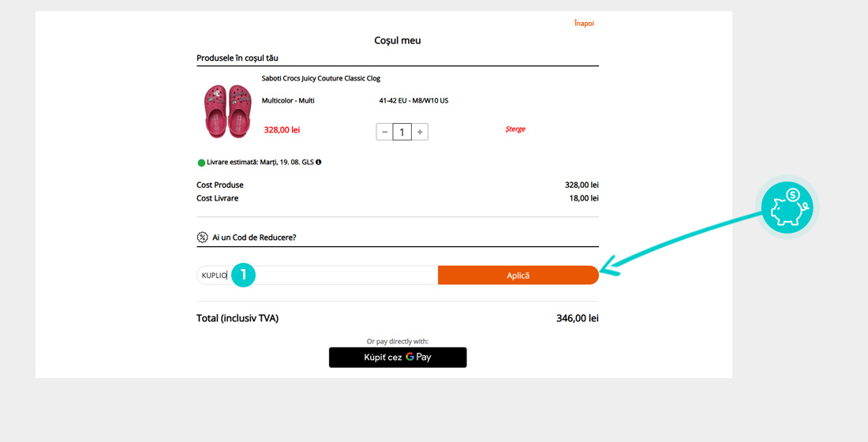The image size is (868, 442).
Task: Go back via the Înapoi link
Action: [x=584, y=24]
